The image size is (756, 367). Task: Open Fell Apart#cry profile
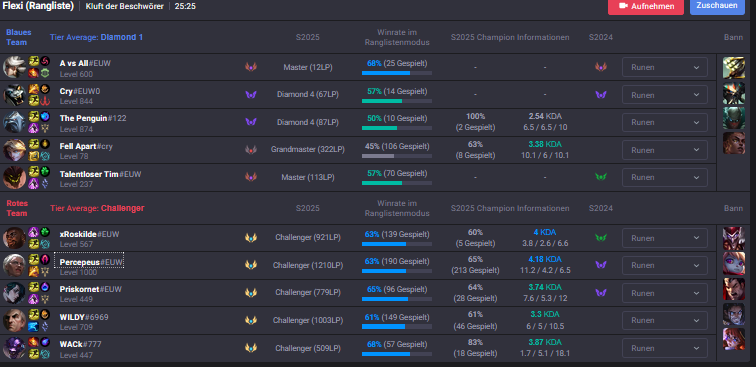tap(86, 146)
